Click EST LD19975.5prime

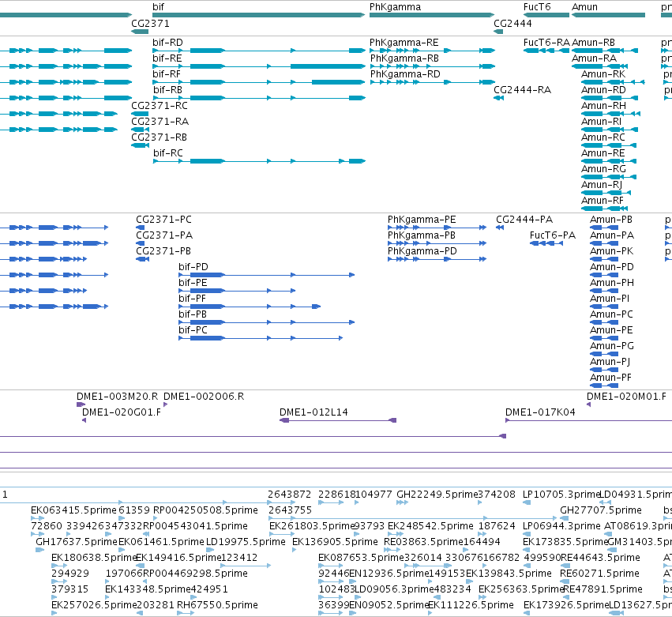(246, 541)
